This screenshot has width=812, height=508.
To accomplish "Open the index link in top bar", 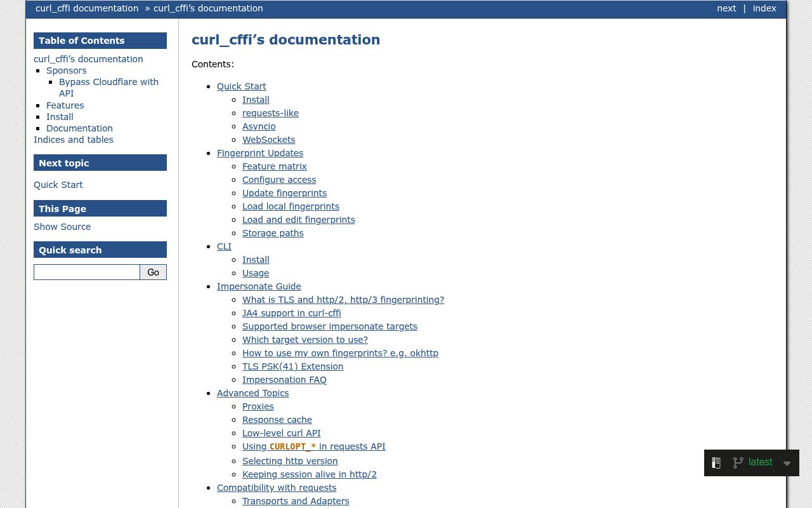I will point(764,8).
